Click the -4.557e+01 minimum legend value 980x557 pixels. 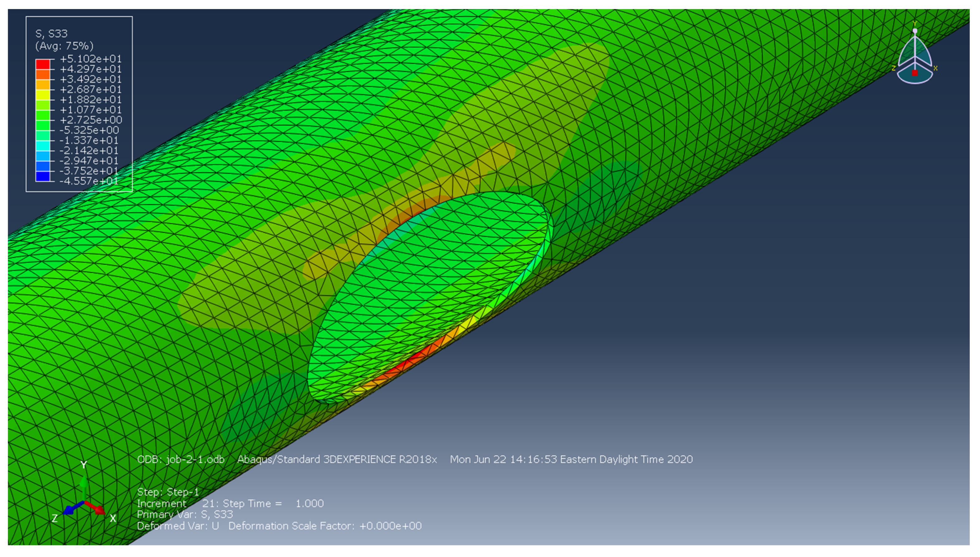tap(89, 181)
